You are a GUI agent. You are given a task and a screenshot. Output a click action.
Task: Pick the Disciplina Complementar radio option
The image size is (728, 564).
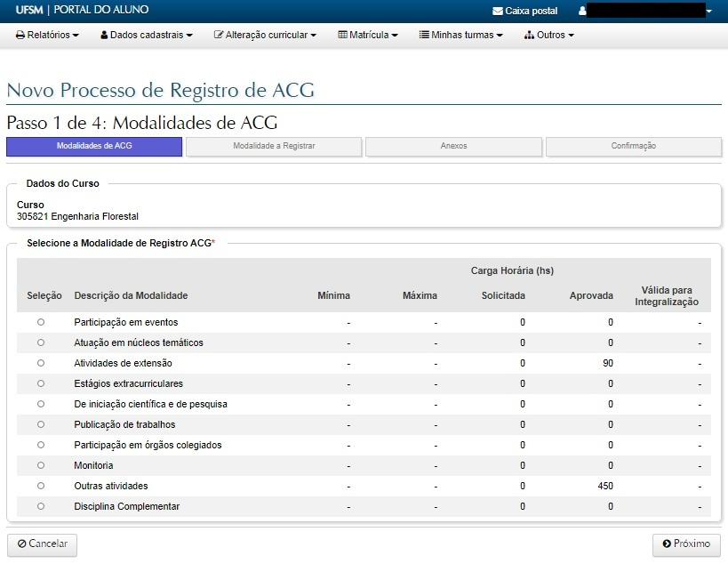point(41,506)
